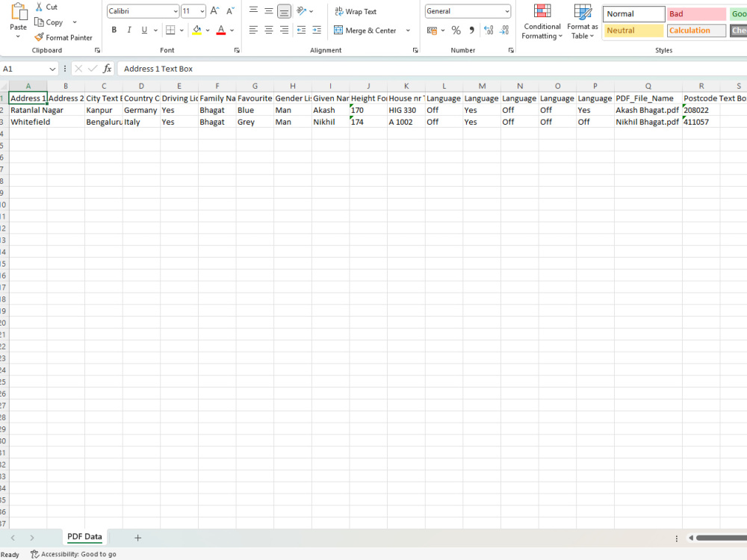Click the Insert Function fx icon
The image size is (747, 560).
point(107,69)
